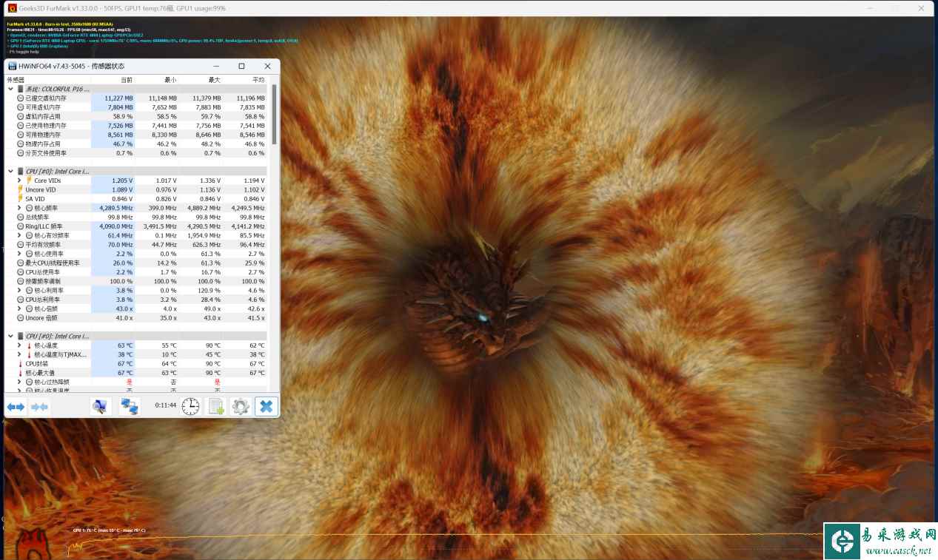Click the thermometer icon beside 核心最大值
This screenshot has width=938, height=560.
(21, 373)
